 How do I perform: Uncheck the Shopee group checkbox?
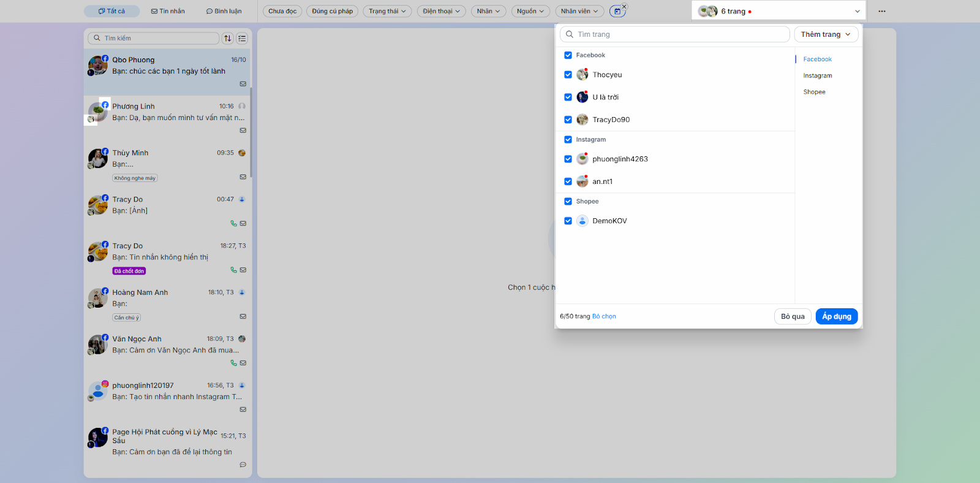(x=568, y=202)
